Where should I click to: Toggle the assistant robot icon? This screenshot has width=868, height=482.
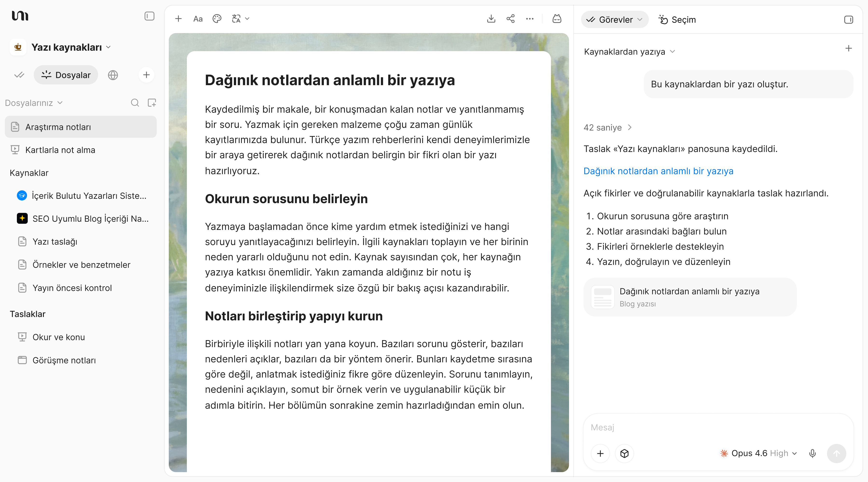[x=557, y=19]
